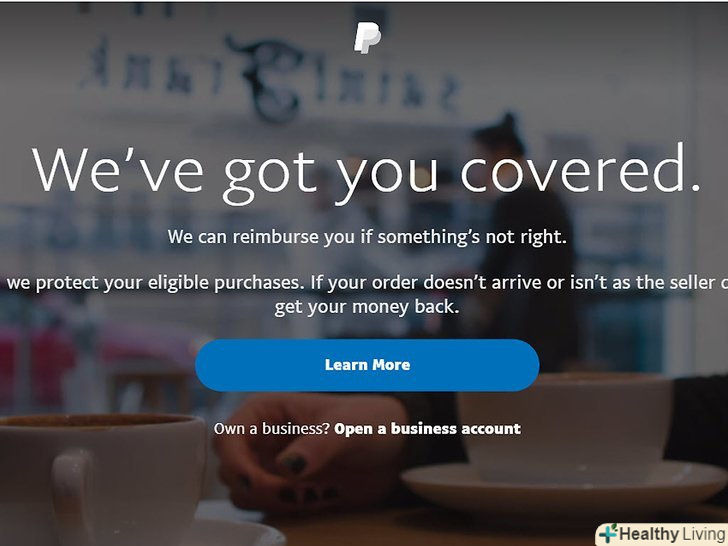The height and width of the screenshot is (546, 728).
Task: Click the PayPal logo at top
Action: tap(367, 39)
